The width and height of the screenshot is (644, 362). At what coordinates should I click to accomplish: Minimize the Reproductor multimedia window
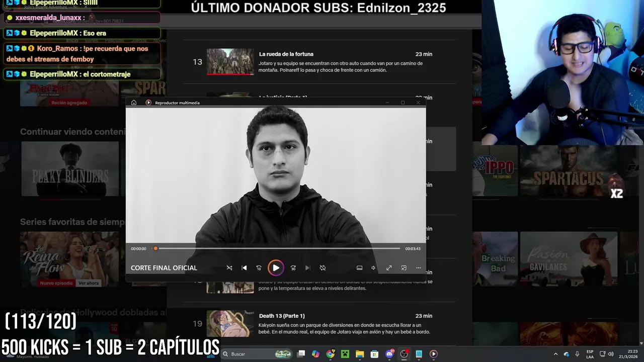coord(387,103)
